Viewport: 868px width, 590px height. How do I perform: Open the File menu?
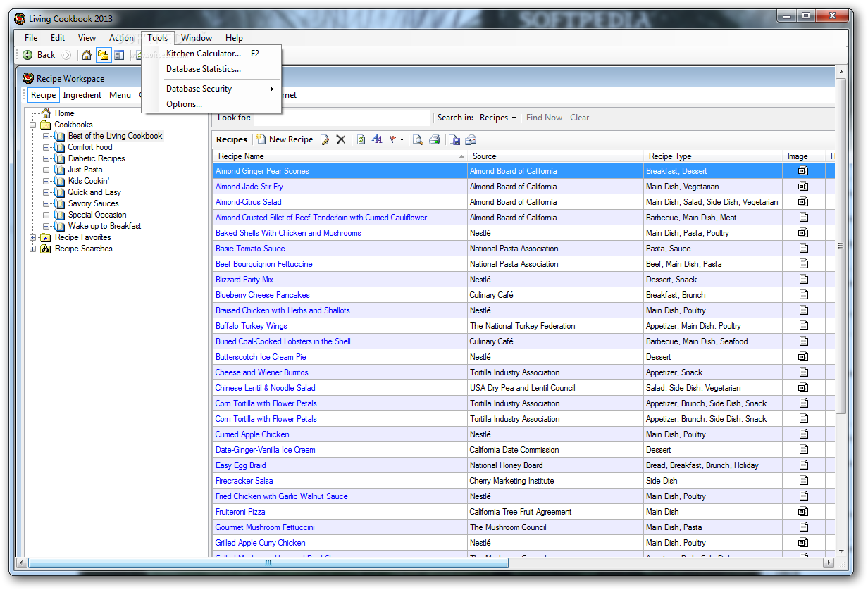pyautogui.click(x=31, y=38)
